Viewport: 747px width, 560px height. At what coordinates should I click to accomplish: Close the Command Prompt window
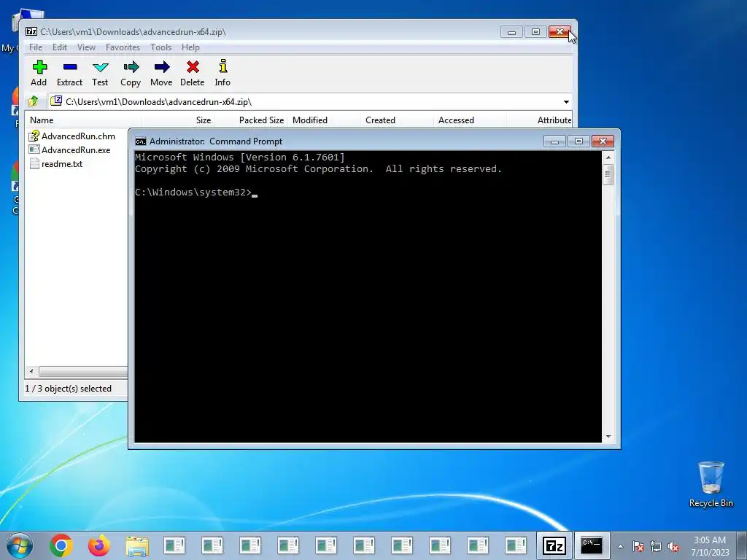[x=603, y=141]
